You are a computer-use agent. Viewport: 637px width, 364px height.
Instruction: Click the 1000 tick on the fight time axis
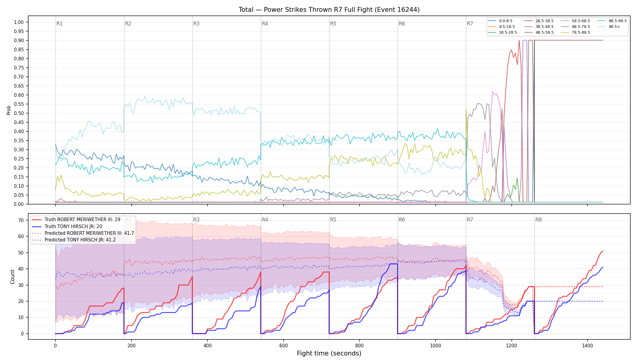pos(436,345)
